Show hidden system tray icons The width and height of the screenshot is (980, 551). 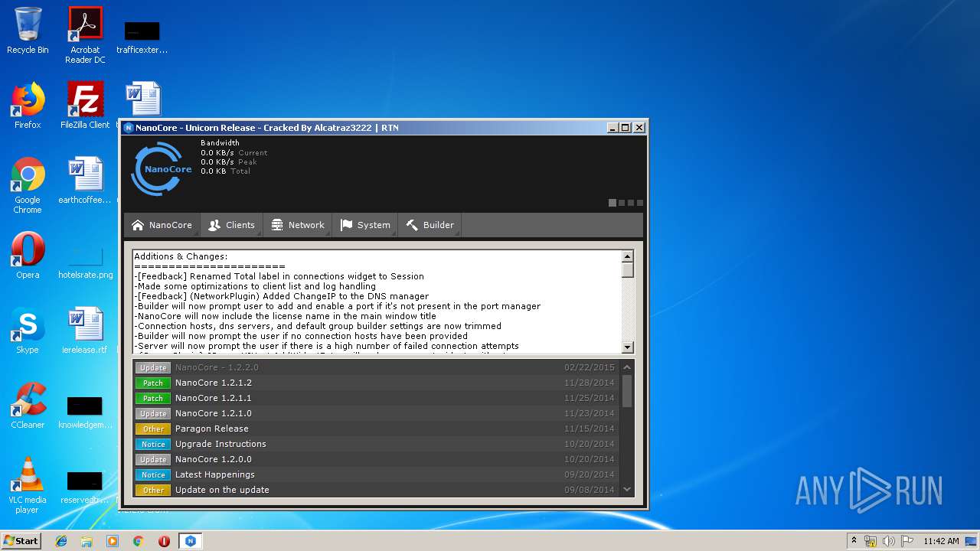point(854,540)
